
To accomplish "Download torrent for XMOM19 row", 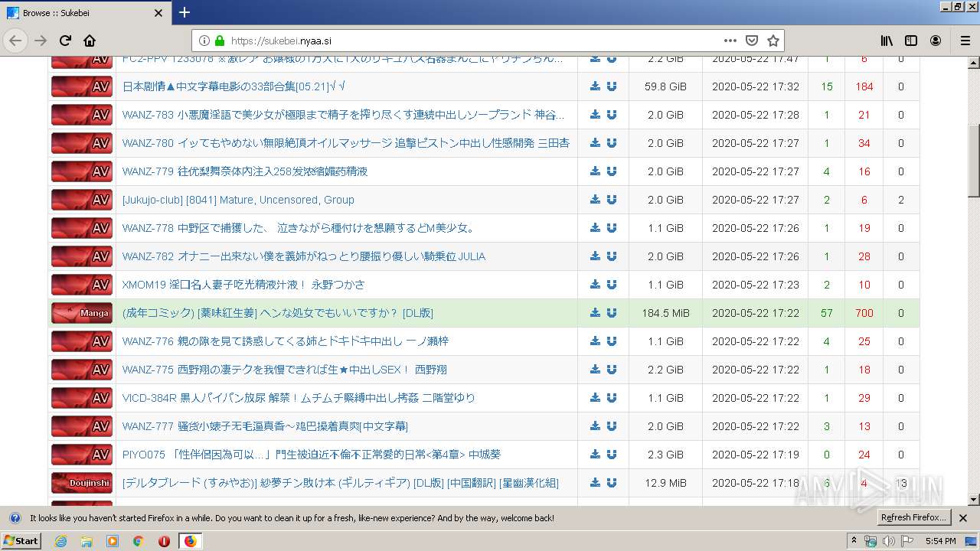I will pyautogui.click(x=595, y=285).
